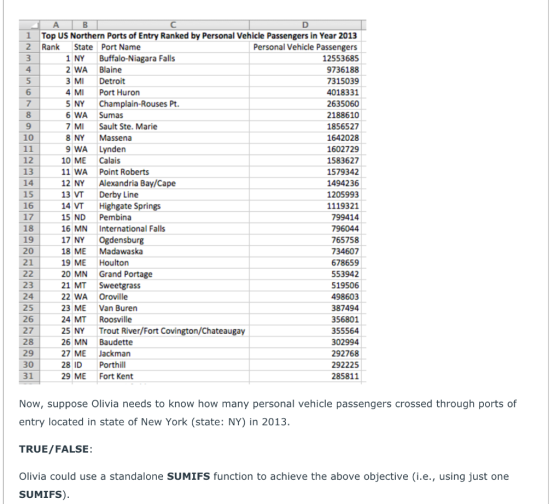Image resolution: width=560 pixels, height=504 pixels.
Task: Click the 'Baudette' port cell
Action: pos(173,342)
